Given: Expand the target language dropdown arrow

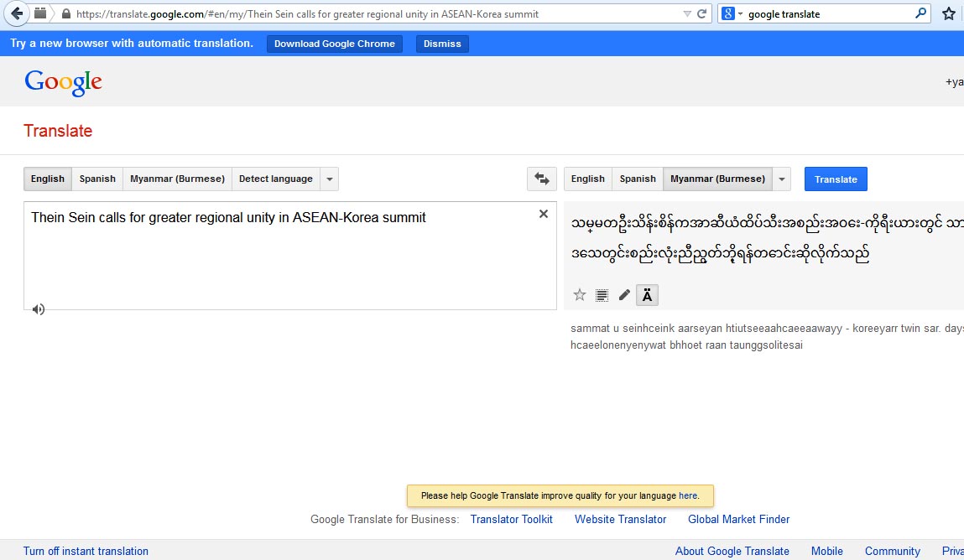Looking at the screenshot, I should [x=781, y=179].
